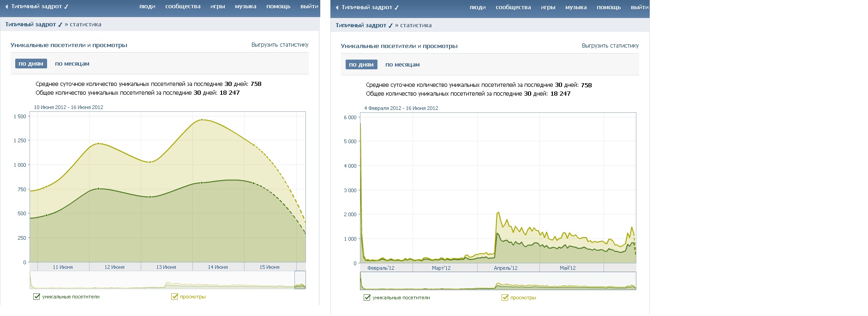
Task: Toggle "уникальные посетители" checkbox under the right chart
Action: (x=367, y=298)
